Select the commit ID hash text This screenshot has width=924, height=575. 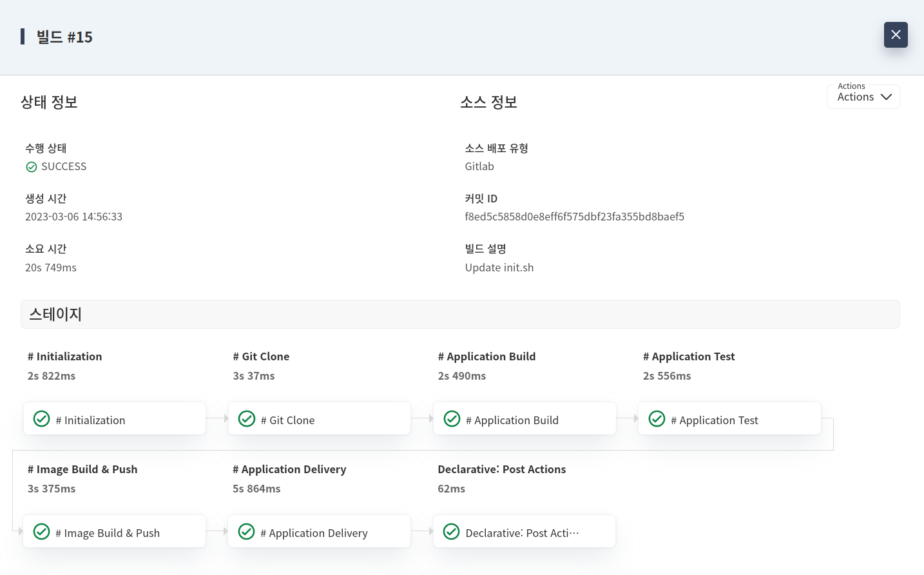pyautogui.click(x=575, y=217)
